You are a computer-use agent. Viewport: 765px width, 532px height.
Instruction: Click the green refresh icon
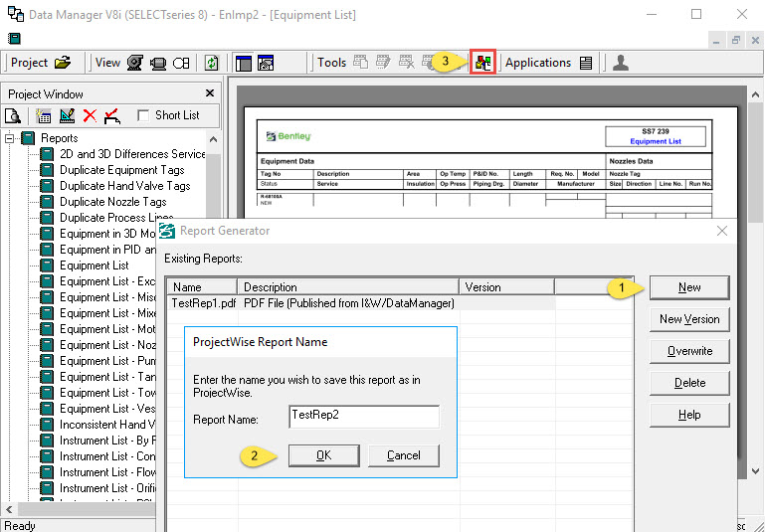click(211, 63)
